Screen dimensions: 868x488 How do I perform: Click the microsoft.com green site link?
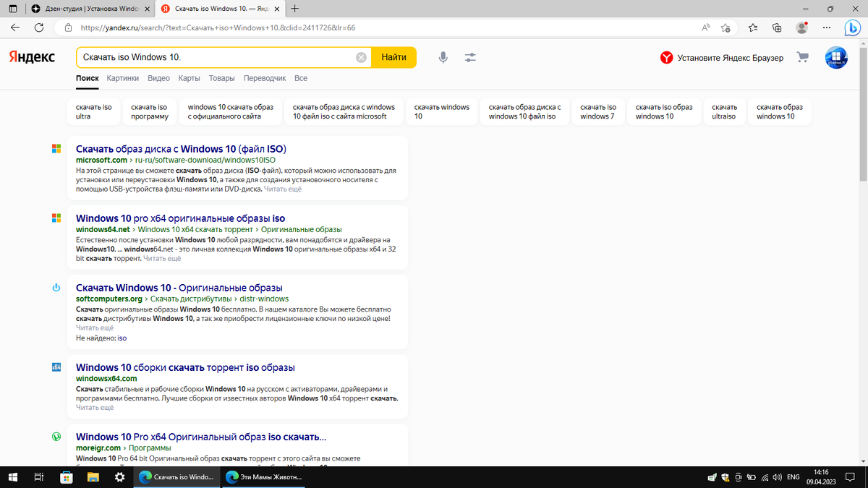coord(102,160)
